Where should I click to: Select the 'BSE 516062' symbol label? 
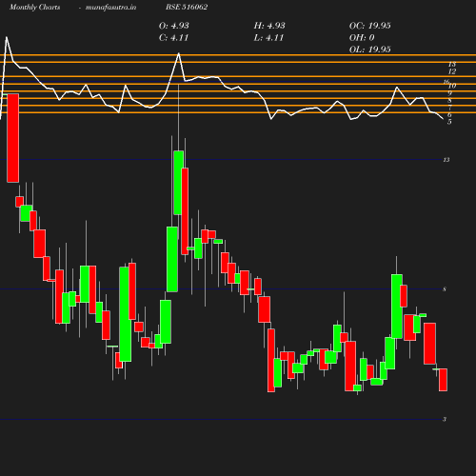click(x=187, y=7)
